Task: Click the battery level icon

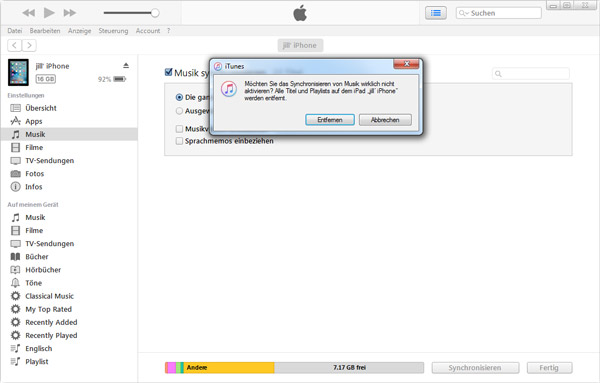Action: pos(120,79)
